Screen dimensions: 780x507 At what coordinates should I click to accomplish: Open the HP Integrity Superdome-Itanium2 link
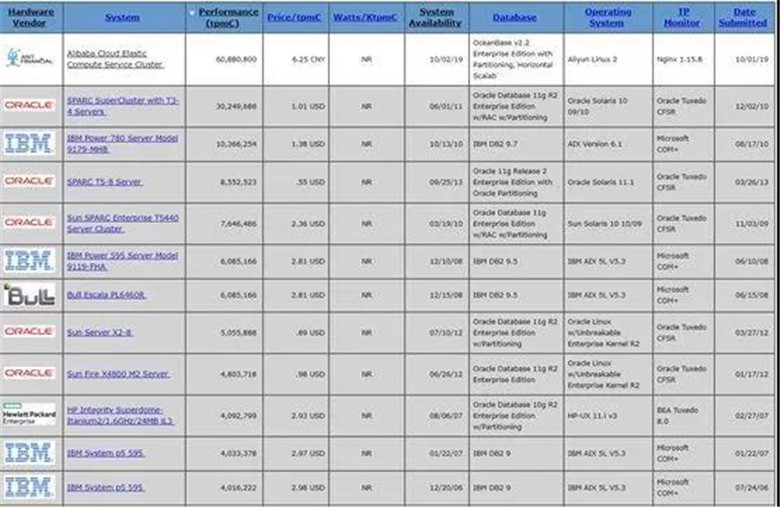click(120, 414)
